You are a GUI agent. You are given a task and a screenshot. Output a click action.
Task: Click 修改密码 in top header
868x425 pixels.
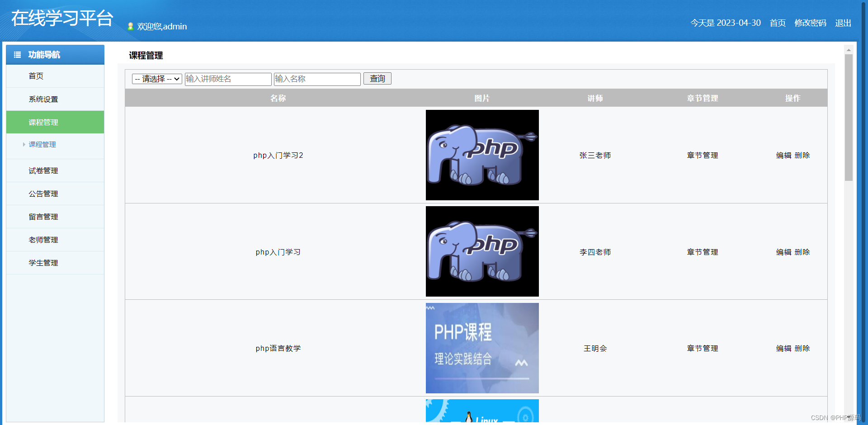(x=810, y=23)
